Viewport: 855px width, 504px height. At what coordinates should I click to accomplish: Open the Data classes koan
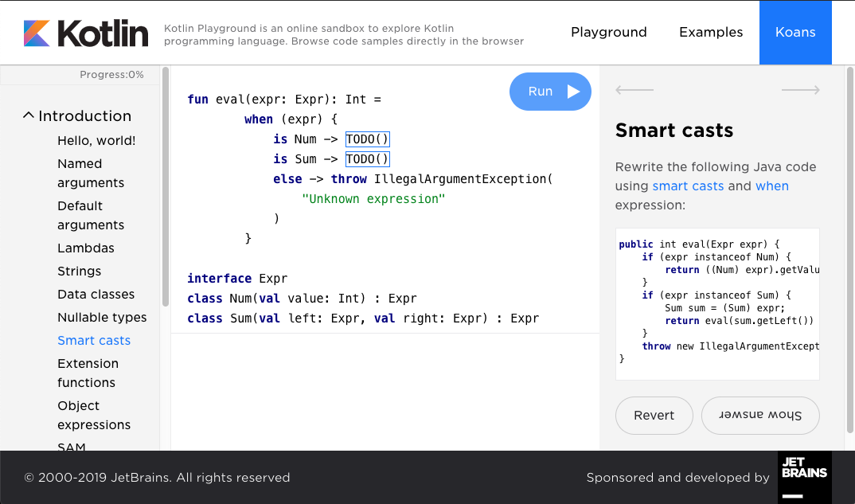[96, 294]
